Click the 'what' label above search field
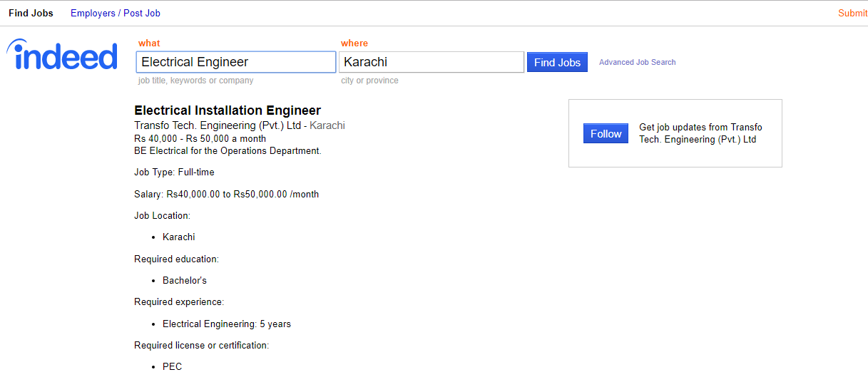The width and height of the screenshot is (868, 392). click(x=149, y=43)
